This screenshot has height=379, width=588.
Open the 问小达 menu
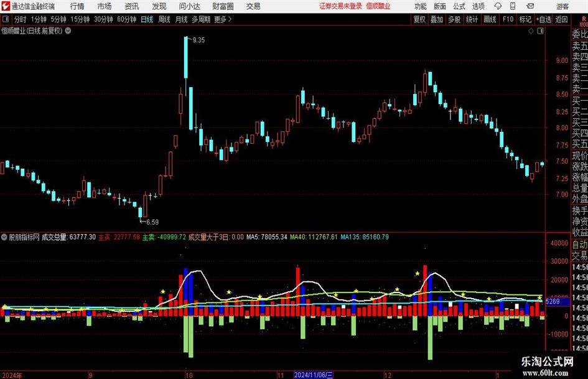click(x=190, y=6)
